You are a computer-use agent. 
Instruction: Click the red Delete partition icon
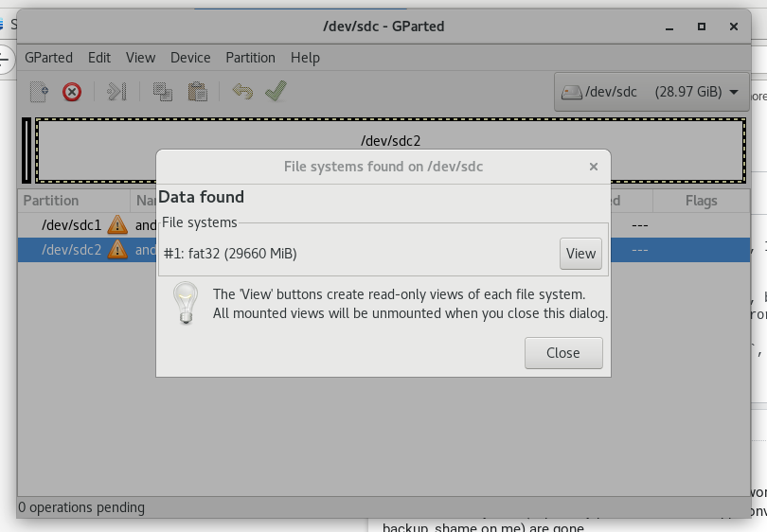click(72, 92)
